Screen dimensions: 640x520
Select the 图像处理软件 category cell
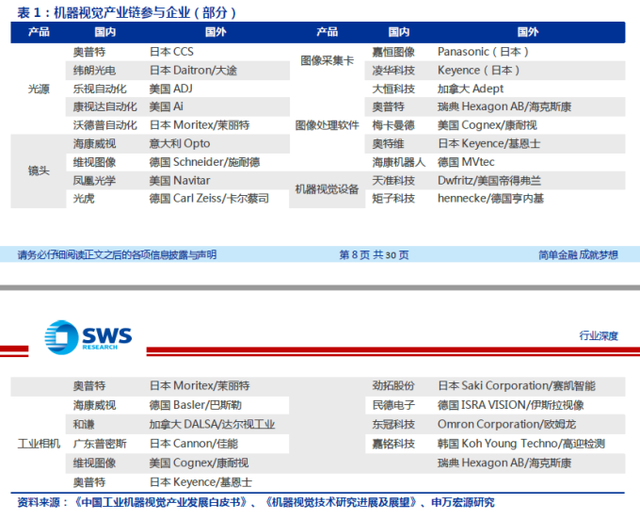coord(328,125)
